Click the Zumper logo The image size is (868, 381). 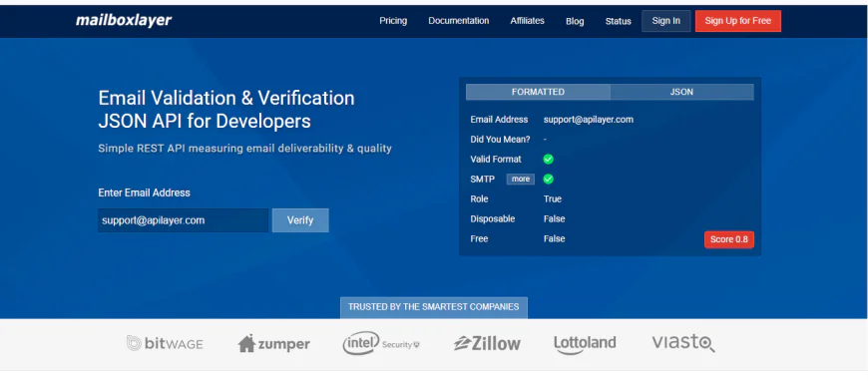click(273, 344)
